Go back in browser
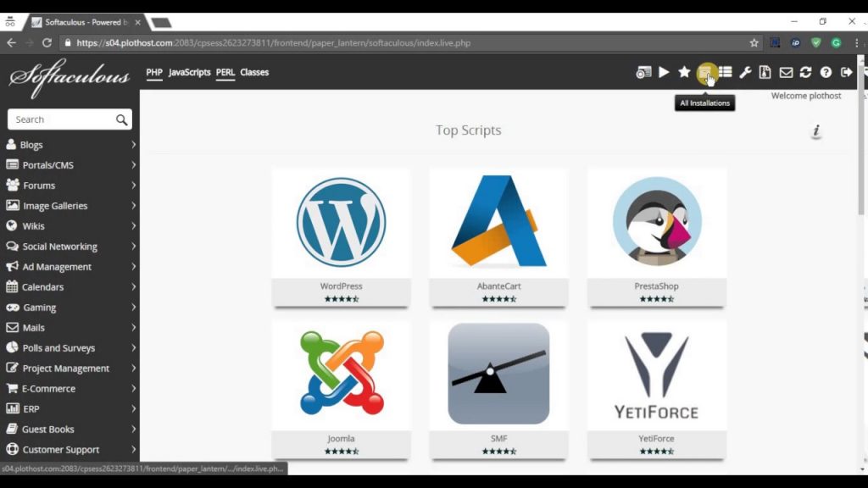868x488 pixels. [12, 42]
